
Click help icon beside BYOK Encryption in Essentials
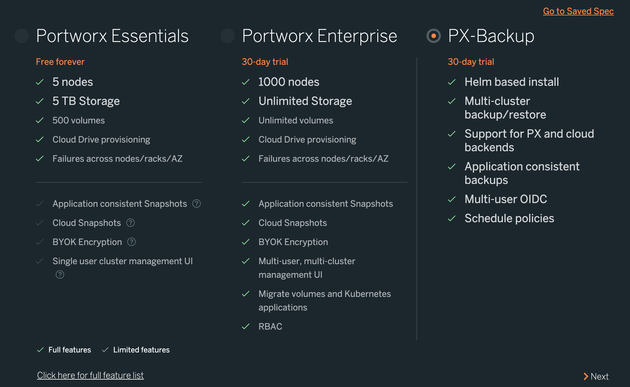click(131, 242)
